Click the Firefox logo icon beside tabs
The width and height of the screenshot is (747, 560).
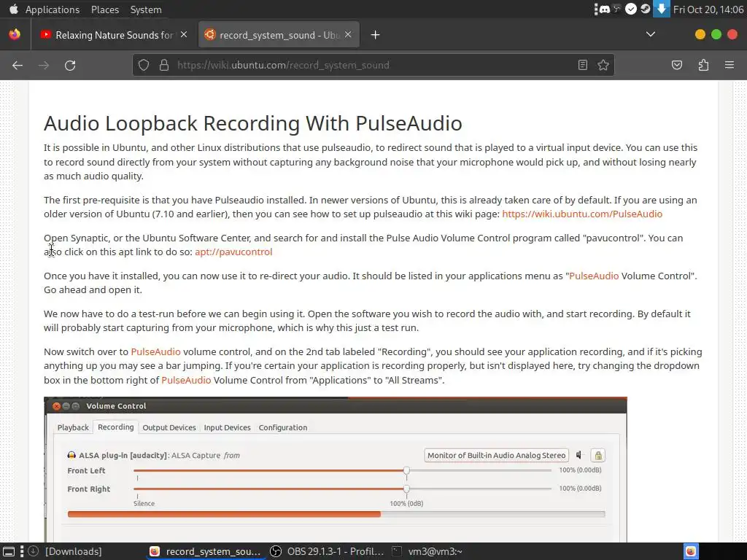[x=15, y=34]
